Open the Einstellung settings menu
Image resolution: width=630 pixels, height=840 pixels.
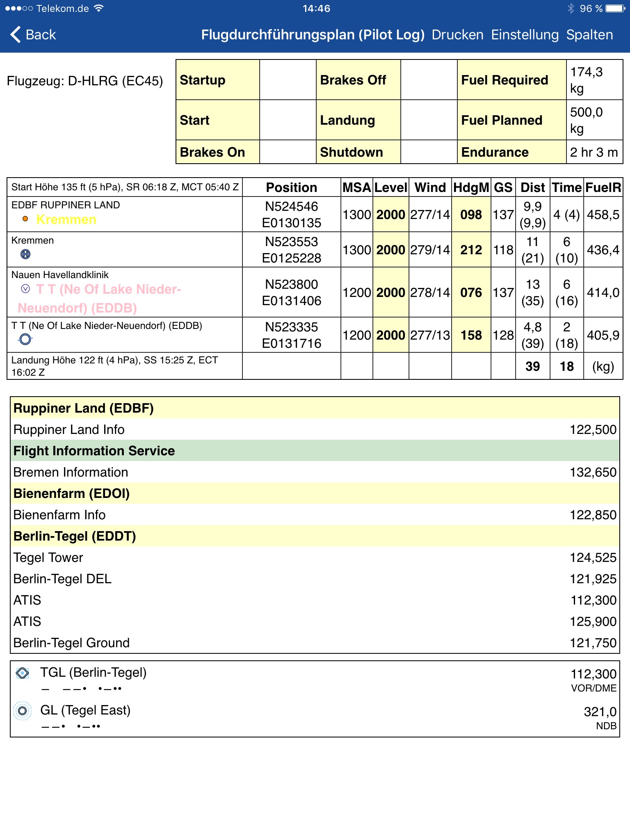[525, 35]
